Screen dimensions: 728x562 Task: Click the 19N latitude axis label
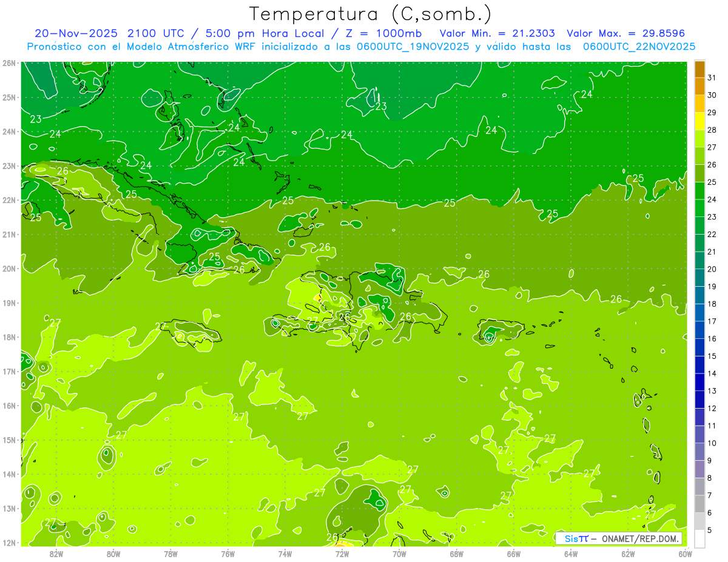pos(9,303)
